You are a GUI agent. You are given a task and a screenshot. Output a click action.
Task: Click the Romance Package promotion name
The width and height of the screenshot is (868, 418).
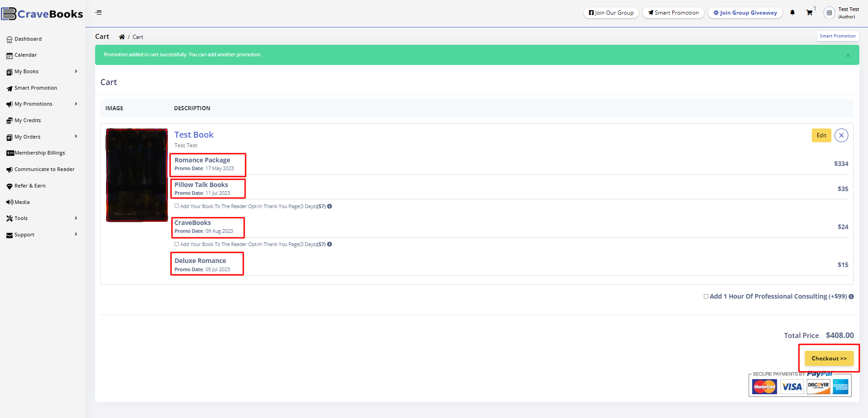coord(202,160)
